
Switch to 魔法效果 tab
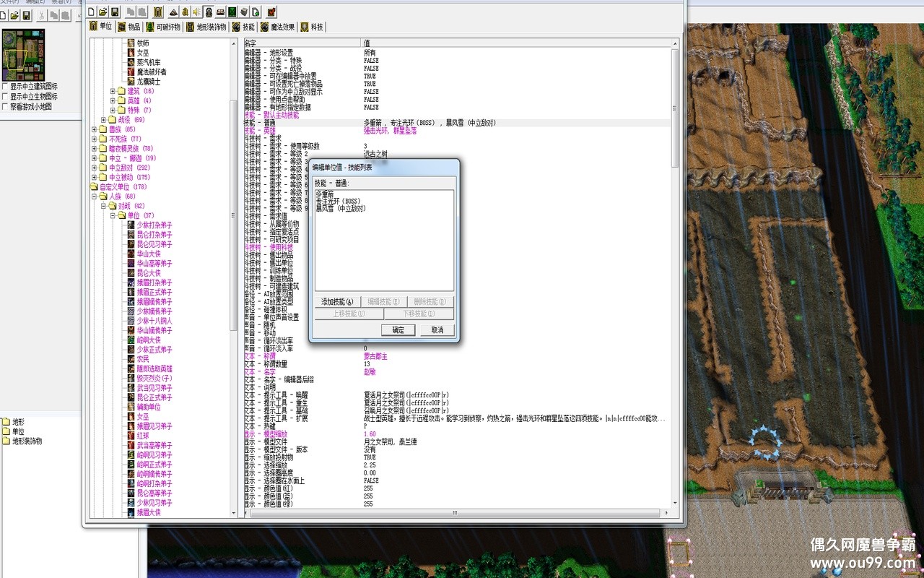278,27
